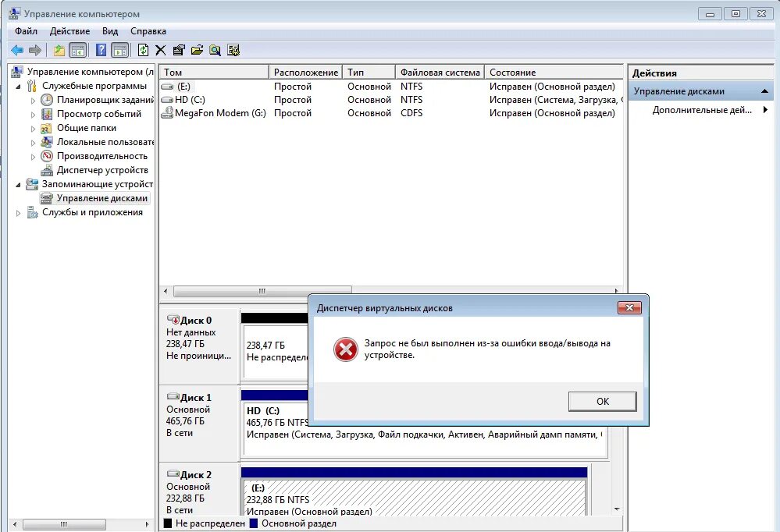The width and height of the screenshot is (780, 532).
Task: Click Запоминающие устройства storage icon
Action: (x=32, y=184)
